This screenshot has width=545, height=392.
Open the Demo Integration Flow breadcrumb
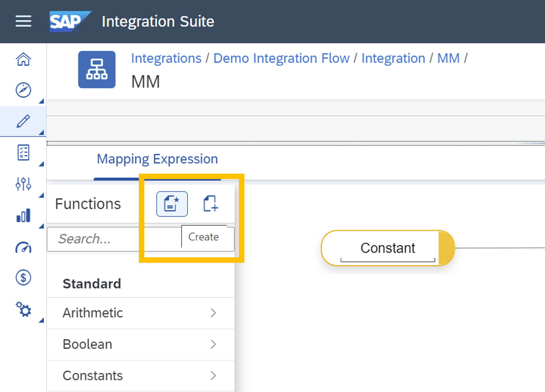pyautogui.click(x=281, y=58)
